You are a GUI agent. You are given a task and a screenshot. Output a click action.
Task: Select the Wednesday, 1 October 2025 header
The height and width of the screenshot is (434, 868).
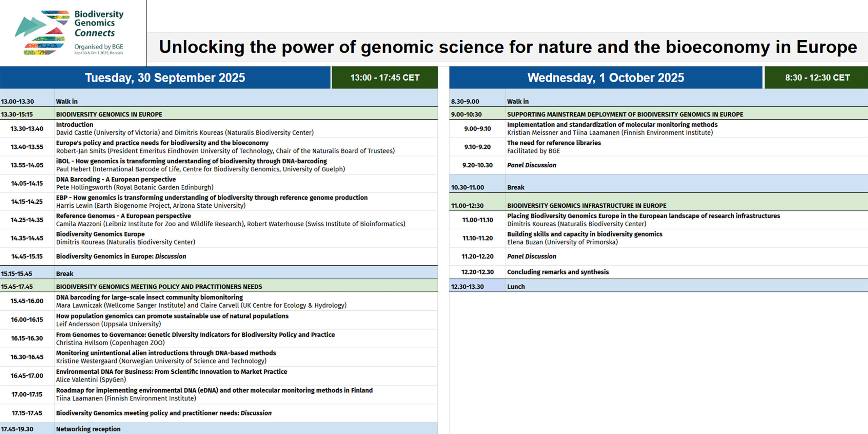click(606, 78)
